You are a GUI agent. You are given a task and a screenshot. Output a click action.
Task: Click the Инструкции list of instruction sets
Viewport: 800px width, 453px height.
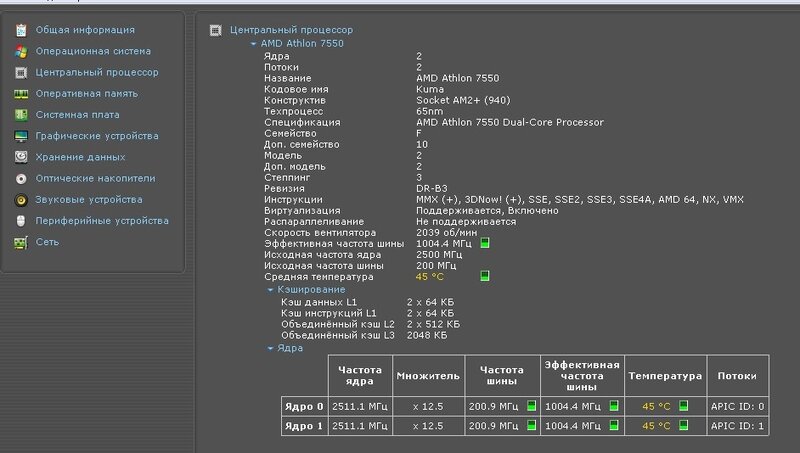[580, 200]
